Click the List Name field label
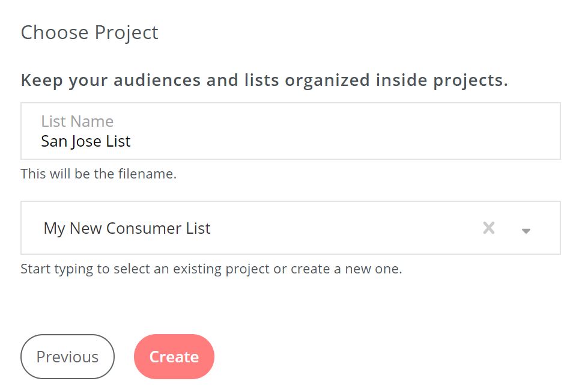This screenshot has height=390, width=588. 77,121
